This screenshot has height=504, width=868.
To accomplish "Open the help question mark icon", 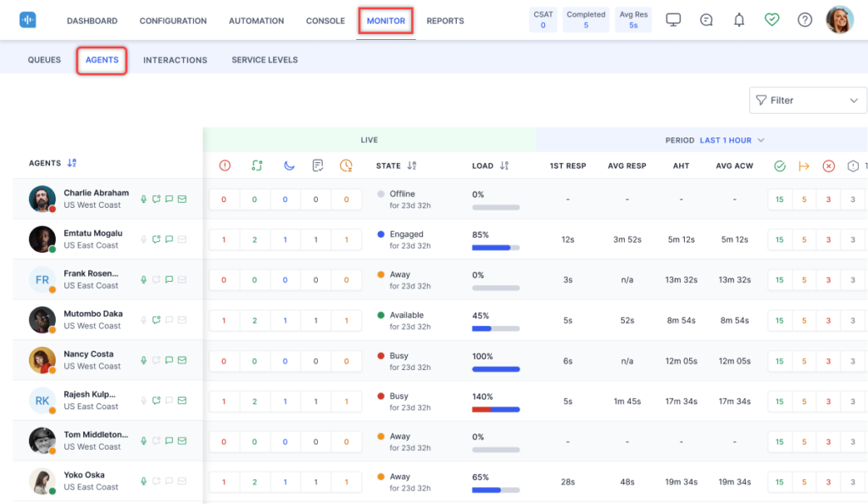I will click(x=804, y=19).
